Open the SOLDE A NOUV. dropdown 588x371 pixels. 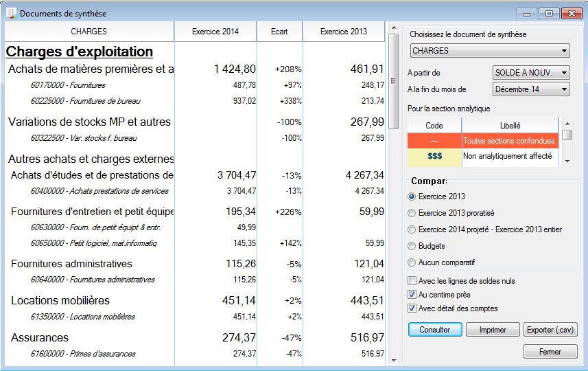coord(531,73)
